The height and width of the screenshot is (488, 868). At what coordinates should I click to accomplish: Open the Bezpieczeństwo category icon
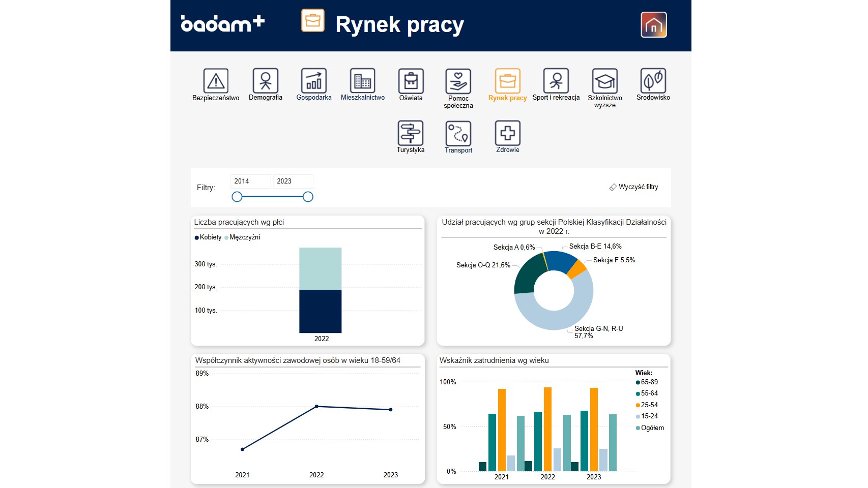(216, 81)
